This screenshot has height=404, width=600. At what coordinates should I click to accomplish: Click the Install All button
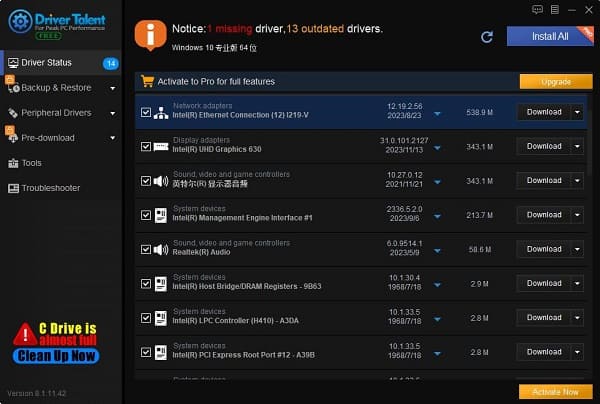pos(550,36)
